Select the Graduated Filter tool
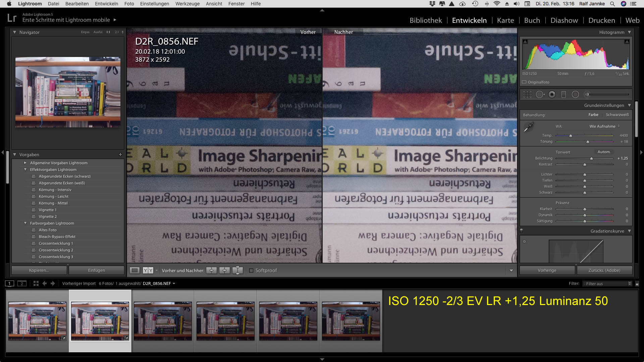 563,95
